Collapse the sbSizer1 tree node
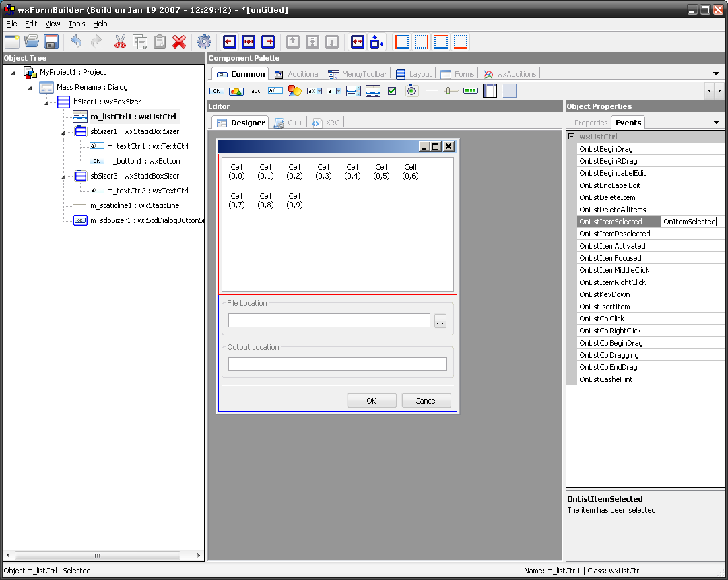Image resolution: width=728 pixels, height=580 pixels. [64, 132]
